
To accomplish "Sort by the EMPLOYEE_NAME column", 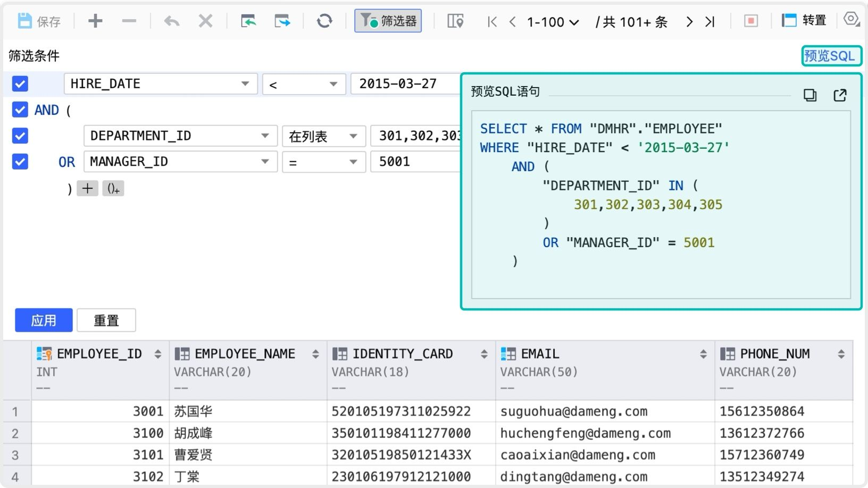I will pos(315,354).
